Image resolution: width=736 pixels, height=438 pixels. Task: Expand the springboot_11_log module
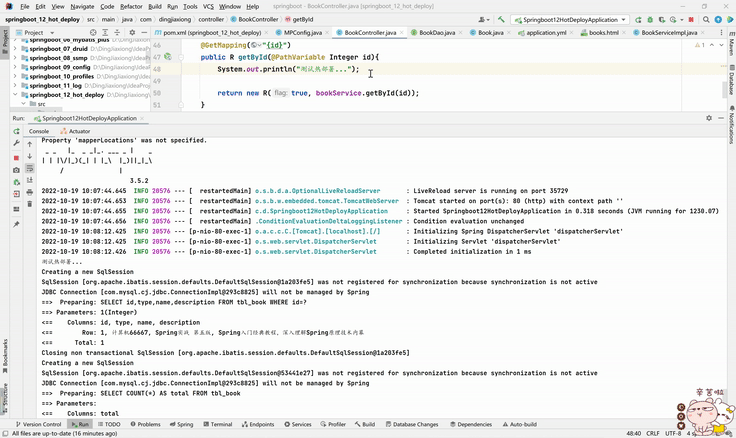point(15,85)
